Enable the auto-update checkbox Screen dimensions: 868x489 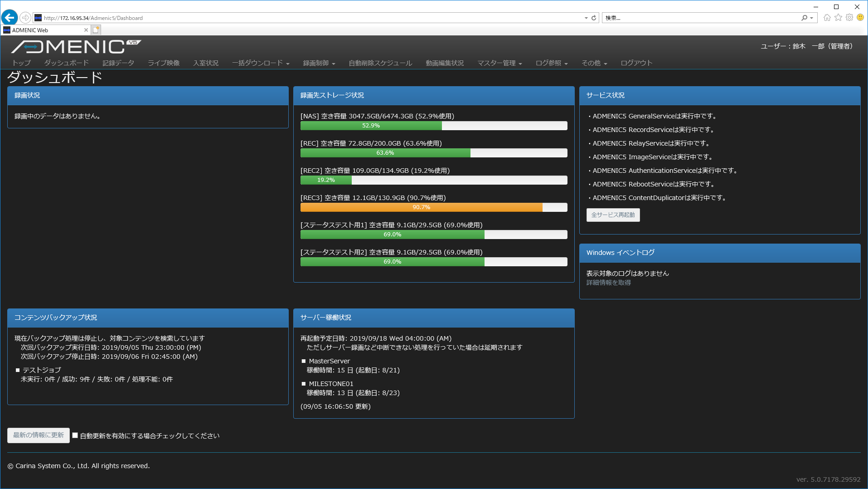pos(75,435)
